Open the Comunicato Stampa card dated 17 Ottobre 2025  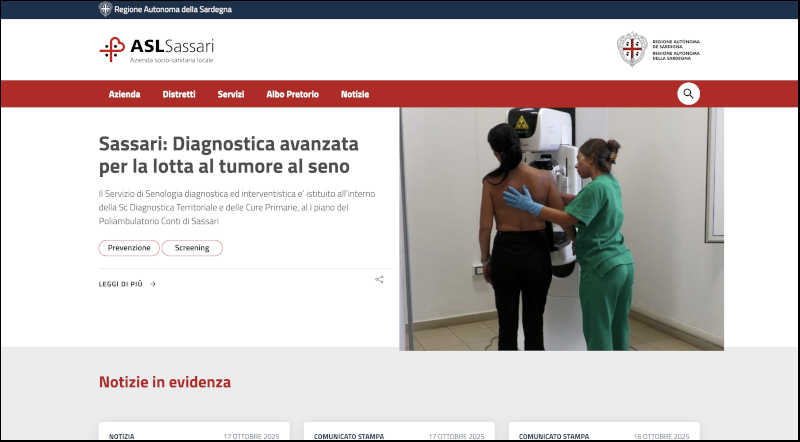(399, 432)
